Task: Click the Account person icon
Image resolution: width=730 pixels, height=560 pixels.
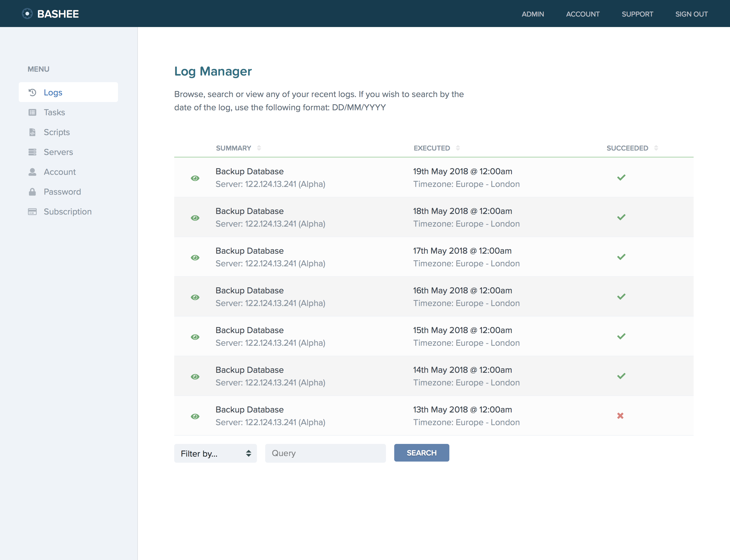Action: 32,172
